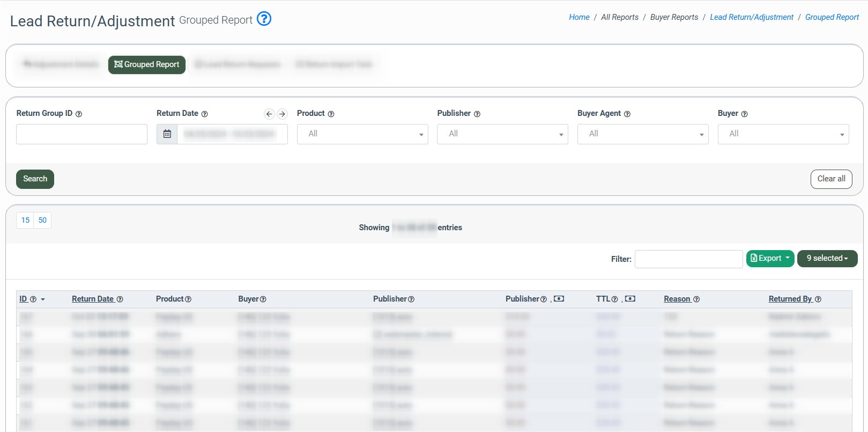This screenshot has width=868, height=432.
Task: Open the Export menu button
Action: tap(770, 259)
